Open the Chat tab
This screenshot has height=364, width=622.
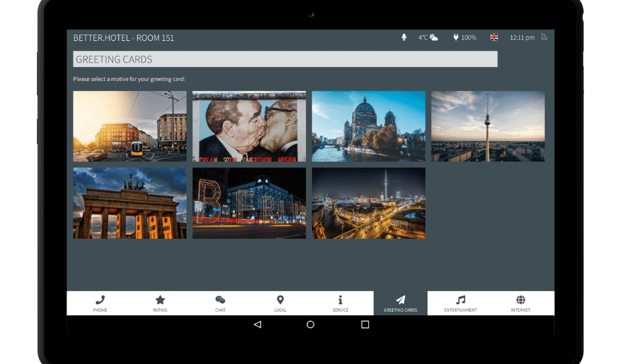(220, 303)
